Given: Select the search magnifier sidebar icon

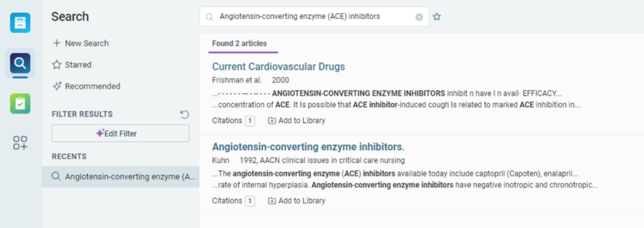Looking at the screenshot, I should pyautogui.click(x=20, y=63).
